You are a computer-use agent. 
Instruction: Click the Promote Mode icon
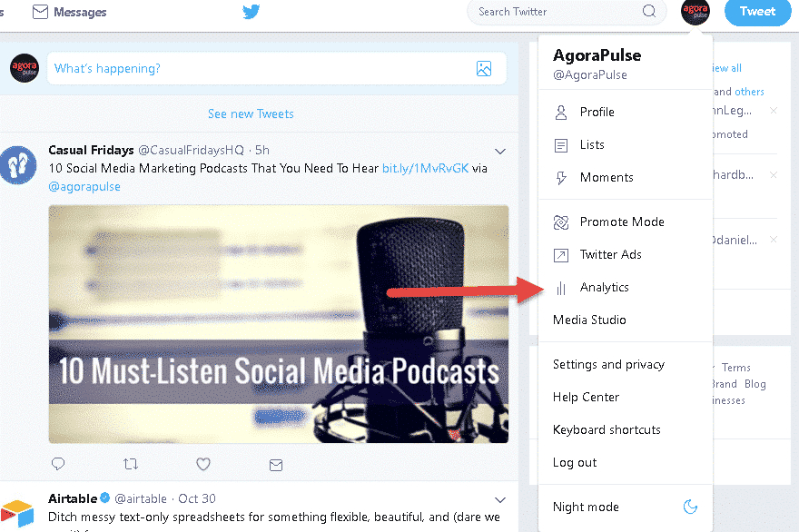tap(560, 222)
